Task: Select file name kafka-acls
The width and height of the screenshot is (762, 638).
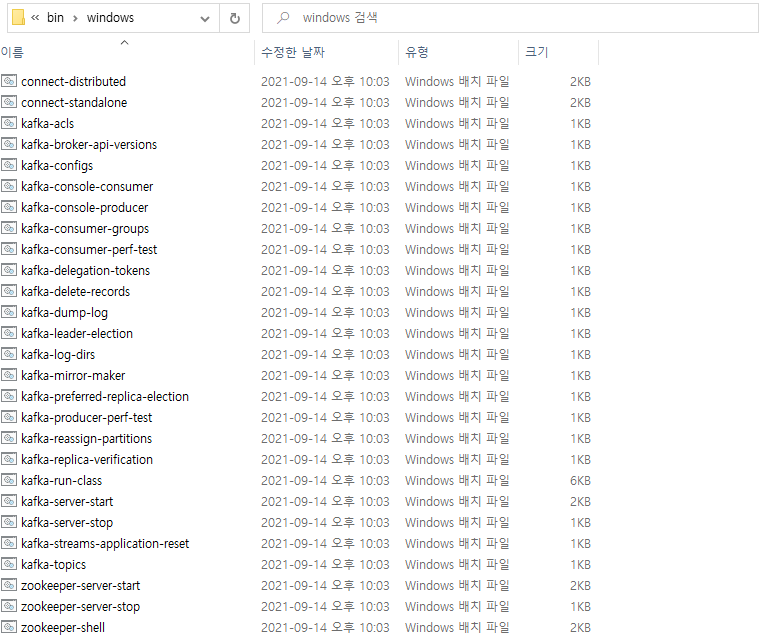Action: click(x=48, y=123)
